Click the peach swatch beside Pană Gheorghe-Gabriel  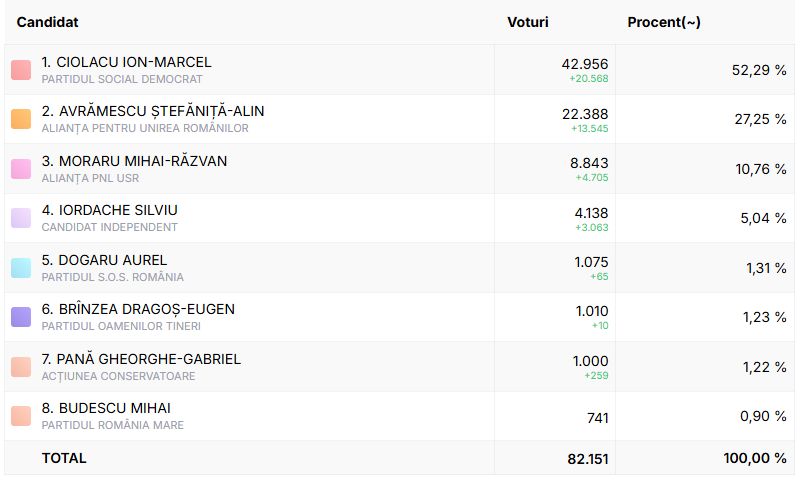[x=21, y=367]
